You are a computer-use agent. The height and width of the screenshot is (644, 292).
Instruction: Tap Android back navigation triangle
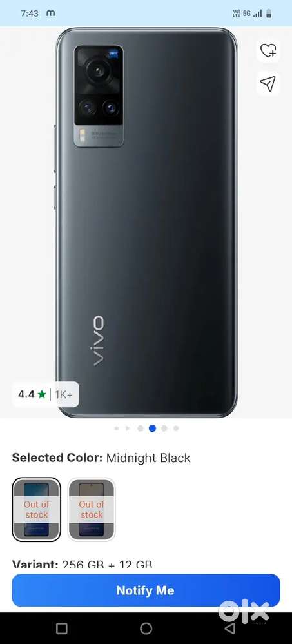point(231,628)
